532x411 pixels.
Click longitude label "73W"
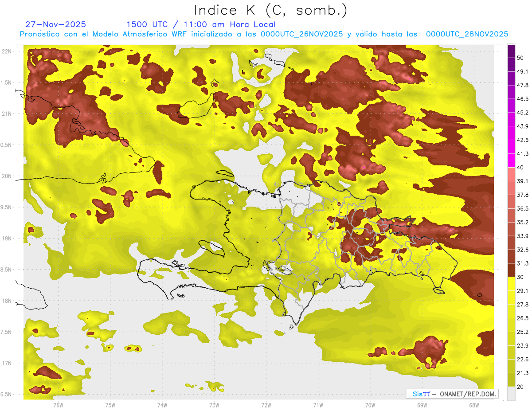214,405
